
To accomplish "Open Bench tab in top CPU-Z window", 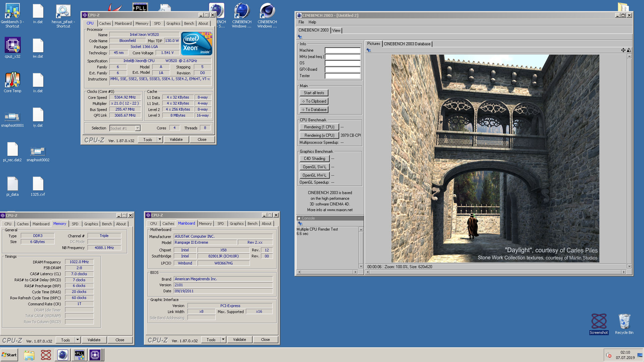I will [189, 23].
